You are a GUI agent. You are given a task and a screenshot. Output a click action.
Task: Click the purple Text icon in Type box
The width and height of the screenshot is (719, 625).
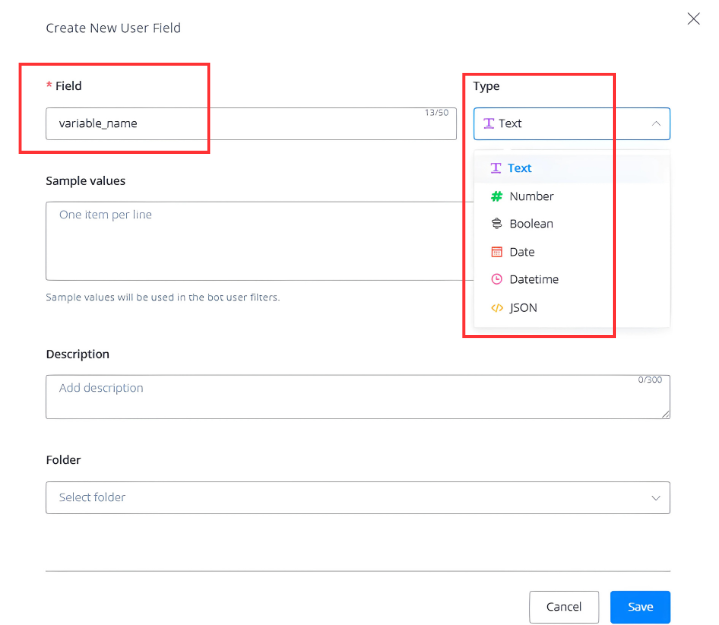pos(488,124)
